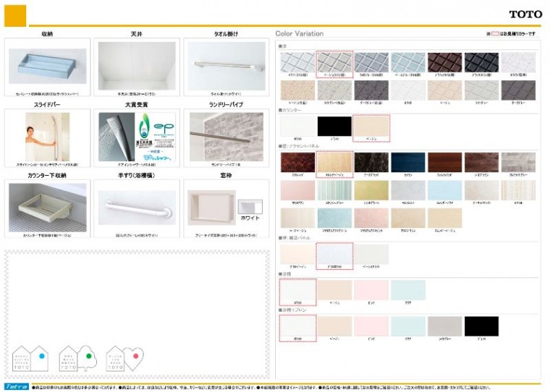Click the 大賞受賞 heading text

click(137, 104)
